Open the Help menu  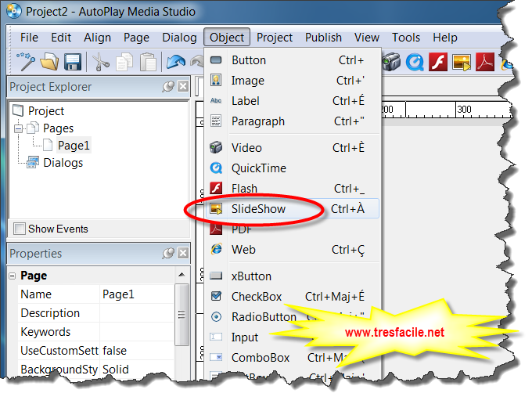(445, 38)
